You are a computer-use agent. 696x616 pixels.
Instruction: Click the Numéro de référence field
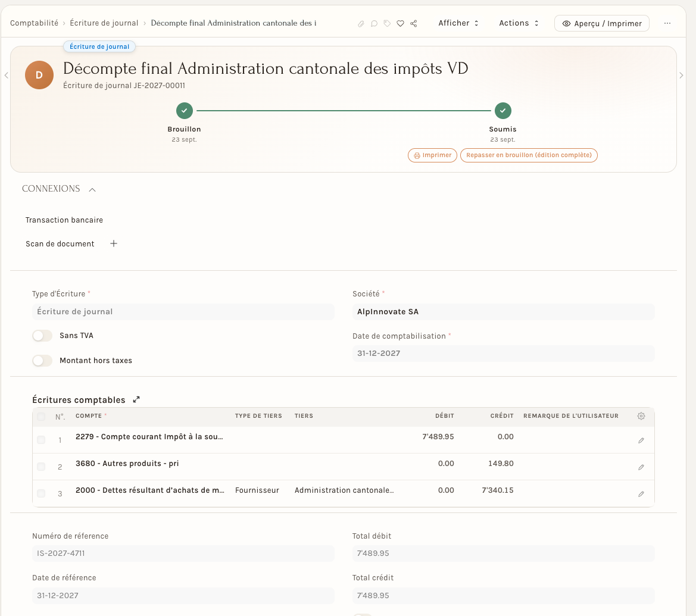click(x=183, y=553)
